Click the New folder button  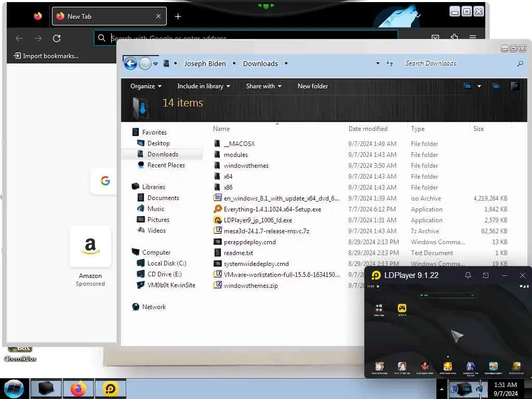click(x=312, y=86)
